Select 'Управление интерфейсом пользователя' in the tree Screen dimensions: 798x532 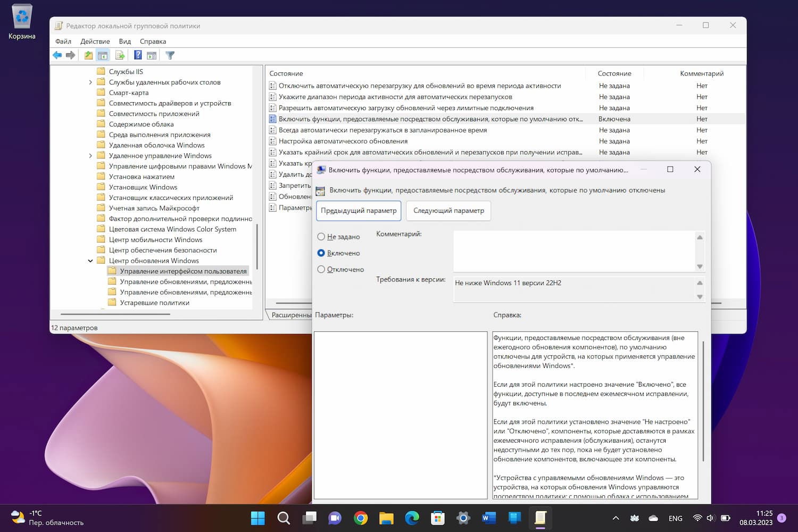183,271
